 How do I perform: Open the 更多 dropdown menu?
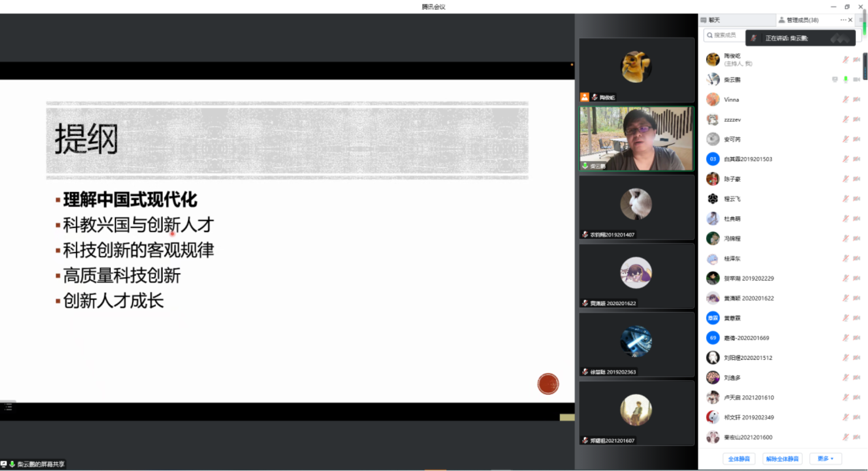pyautogui.click(x=825, y=458)
